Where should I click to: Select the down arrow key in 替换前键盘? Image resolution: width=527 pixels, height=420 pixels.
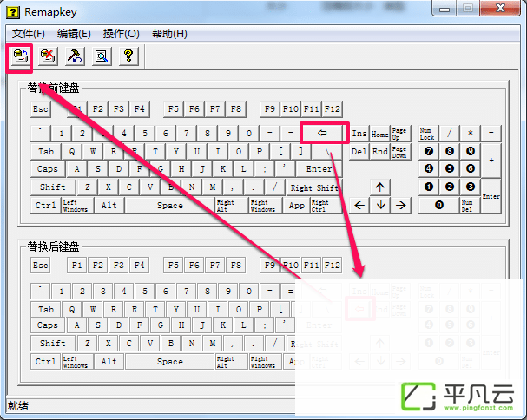(380, 205)
